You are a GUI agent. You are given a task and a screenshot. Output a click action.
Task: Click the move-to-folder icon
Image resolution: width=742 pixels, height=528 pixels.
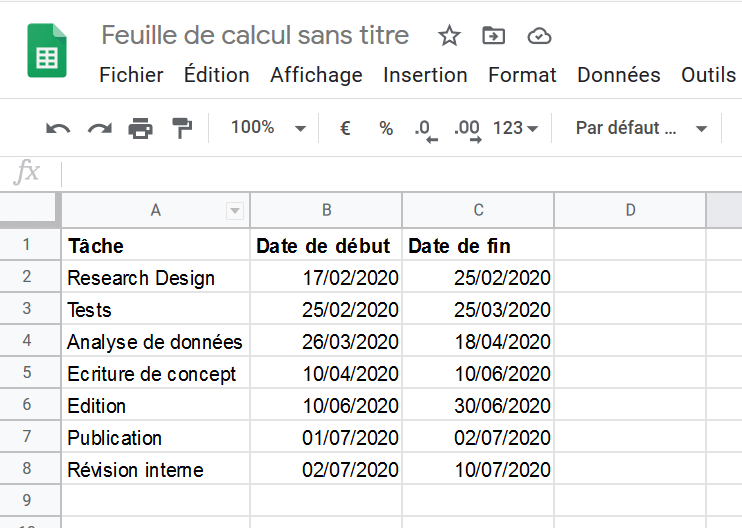[x=494, y=36]
